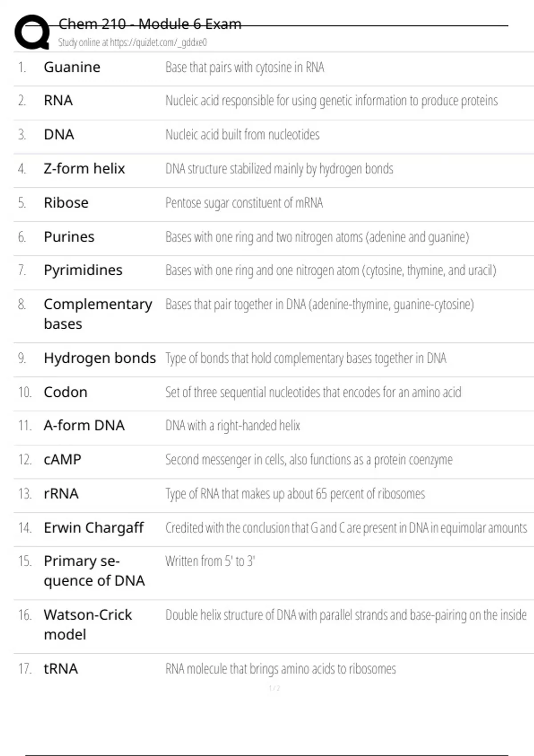Select the Purines term
Screen dimensions: 534x756
69,237
